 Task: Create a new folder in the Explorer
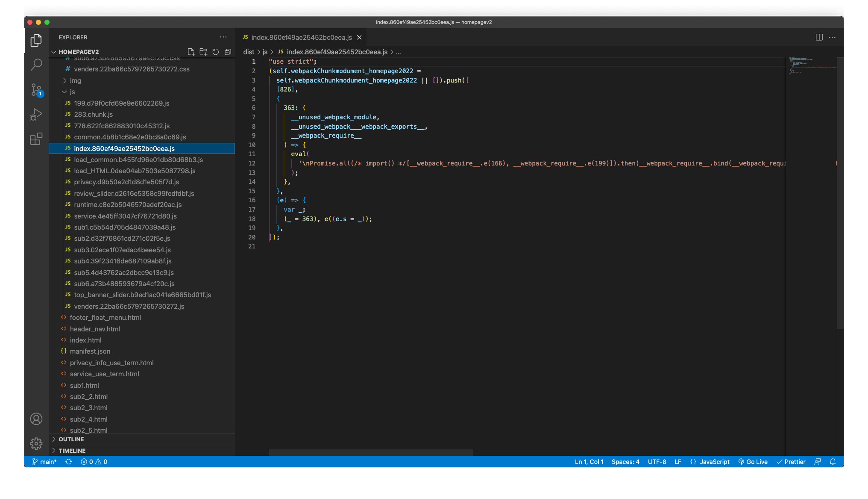[203, 52]
